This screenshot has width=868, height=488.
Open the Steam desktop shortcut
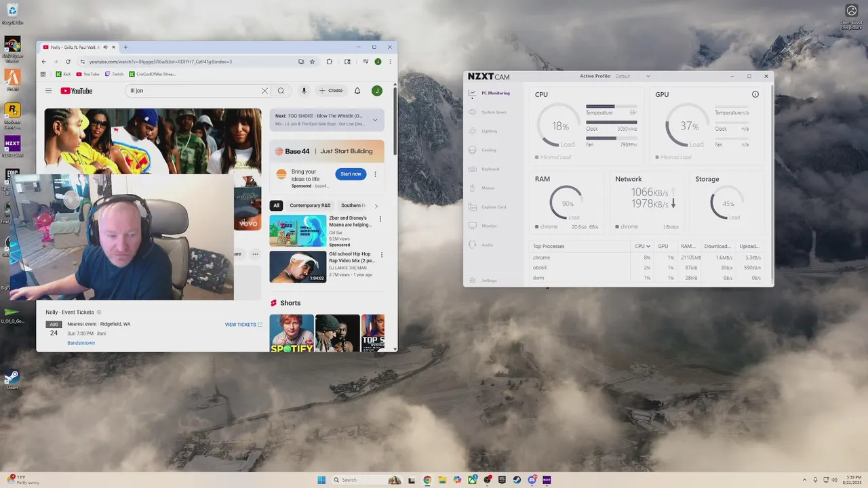point(12,379)
